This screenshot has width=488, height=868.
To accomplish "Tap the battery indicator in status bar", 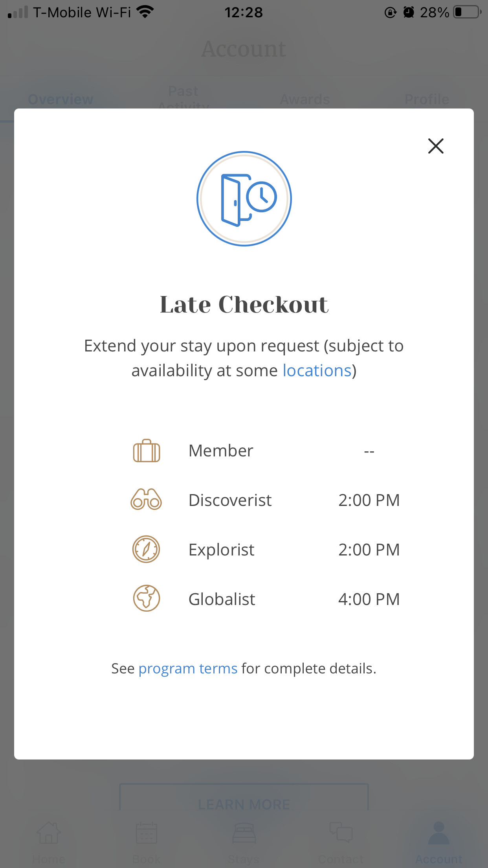I will [x=467, y=12].
